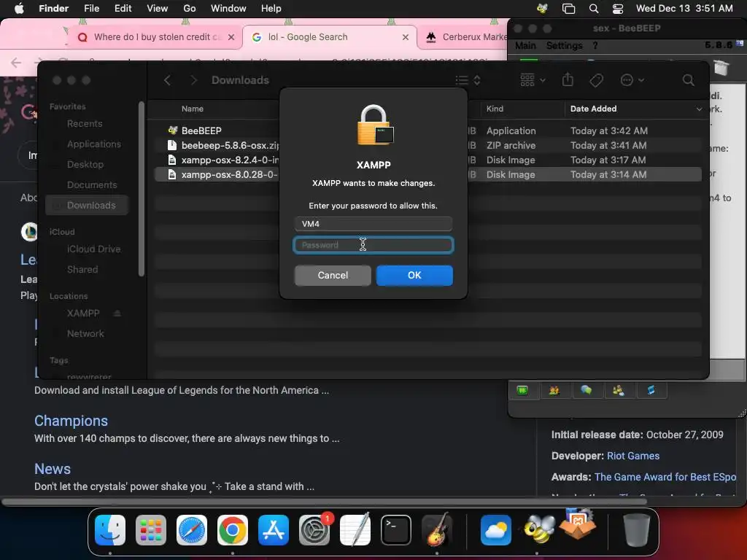Open Terminal from the Dock
The width and height of the screenshot is (747, 560).
click(396, 530)
